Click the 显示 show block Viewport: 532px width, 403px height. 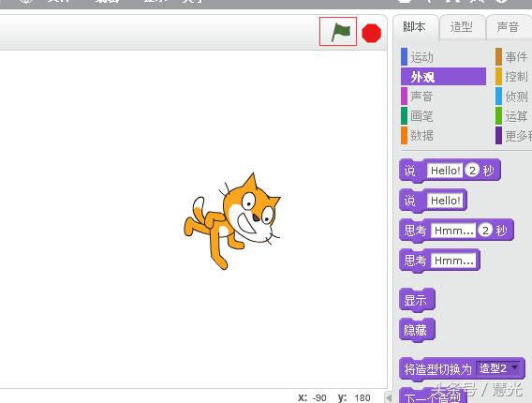click(417, 300)
